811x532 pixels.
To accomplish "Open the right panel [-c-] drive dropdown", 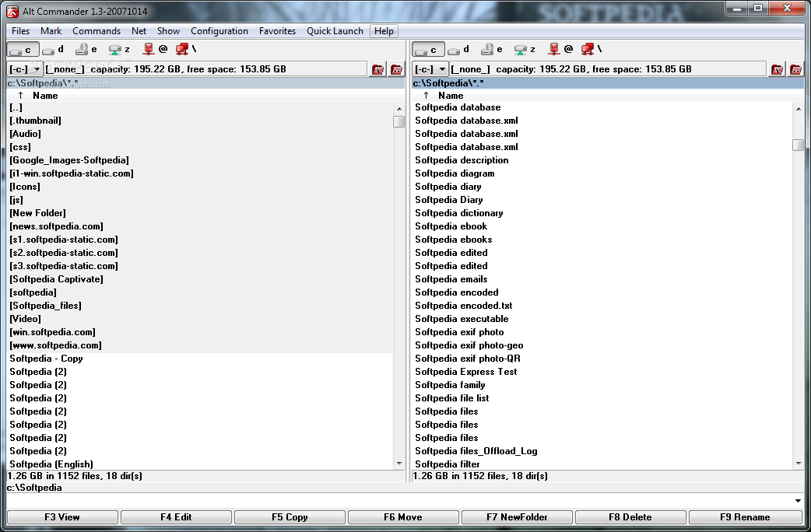I will pyautogui.click(x=442, y=69).
